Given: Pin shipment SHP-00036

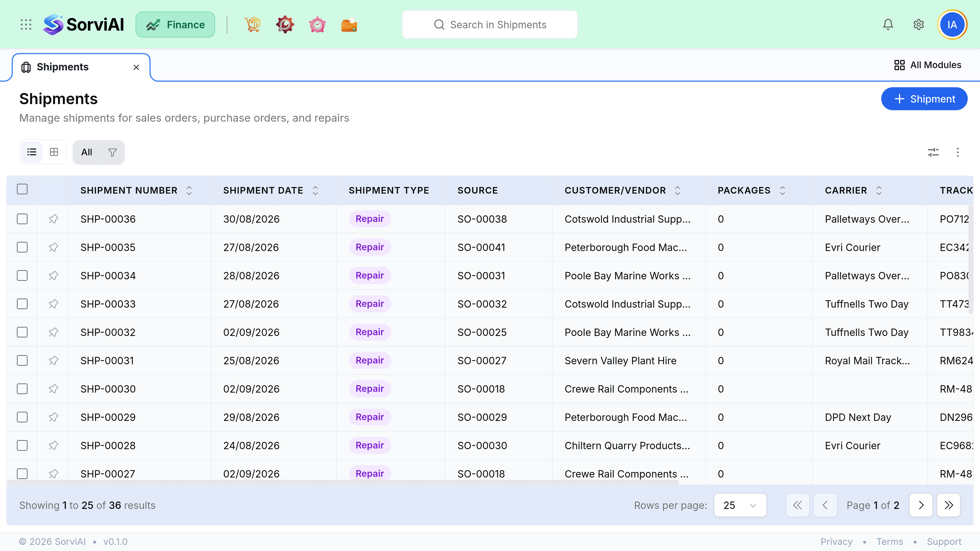Looking at the screenshot, I should coord(53,219).
